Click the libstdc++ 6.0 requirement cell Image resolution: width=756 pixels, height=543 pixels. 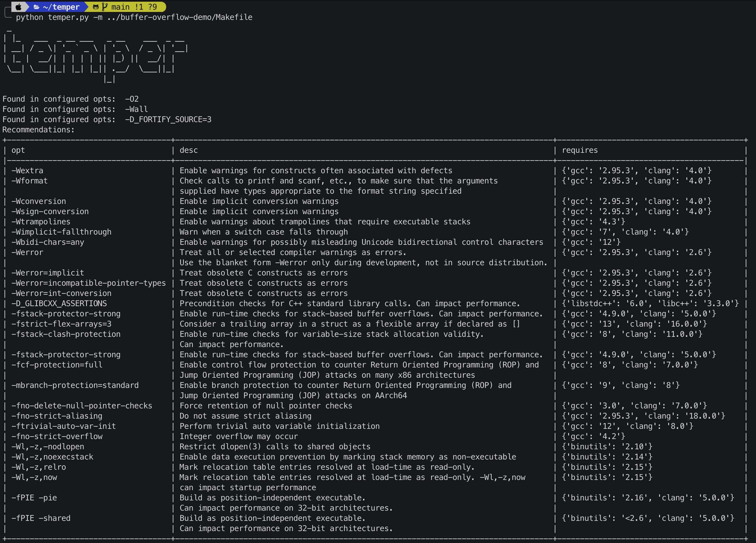(650, 304)
